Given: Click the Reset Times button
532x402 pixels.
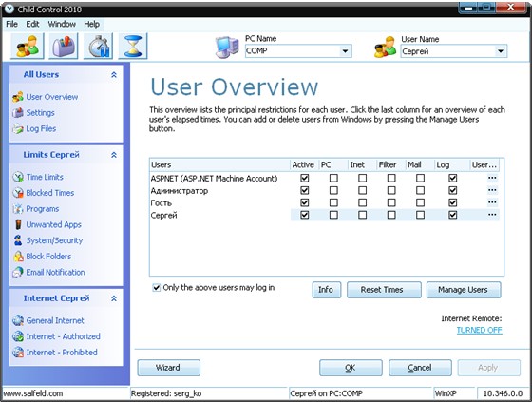Looking at the screenshot, I should click(384, 290).
